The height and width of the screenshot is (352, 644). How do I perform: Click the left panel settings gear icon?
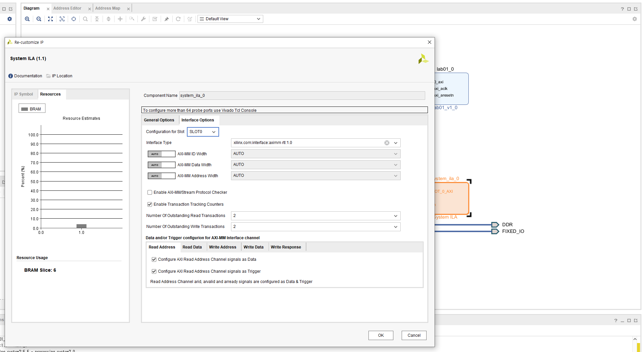pos(10,19)
